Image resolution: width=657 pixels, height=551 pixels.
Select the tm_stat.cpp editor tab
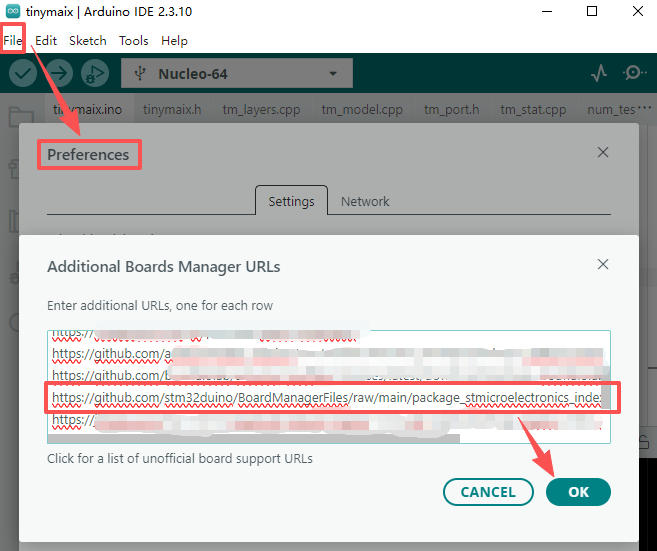(x=533, y=109)
